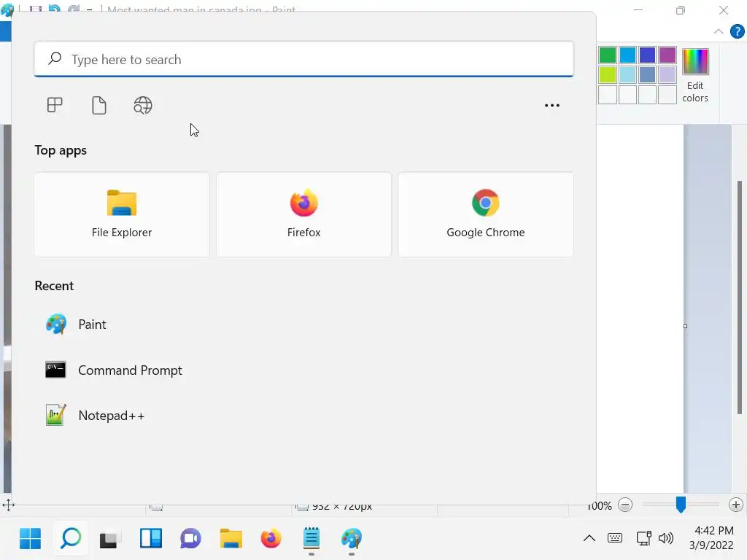Click the taskbar Search icon
Image resolution: width=747 pixels, height=560 pixels.
(71, 539)
